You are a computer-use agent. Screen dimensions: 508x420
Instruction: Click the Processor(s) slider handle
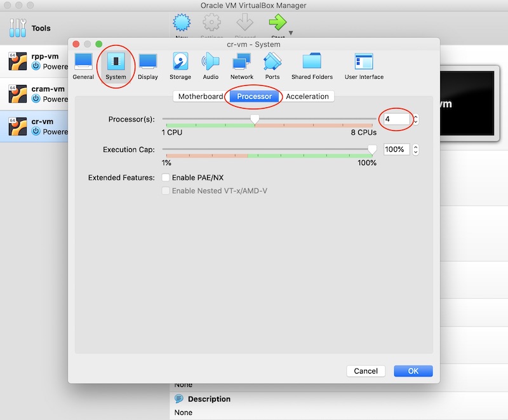pyautogui.click(x=255, y=119)
